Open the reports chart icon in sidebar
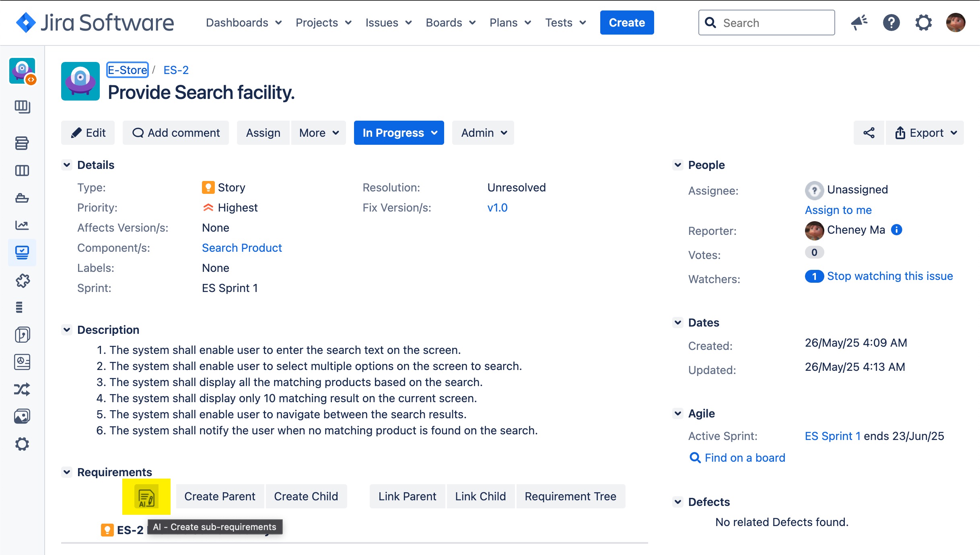This screenshot has width=980, height=555. 22,225
